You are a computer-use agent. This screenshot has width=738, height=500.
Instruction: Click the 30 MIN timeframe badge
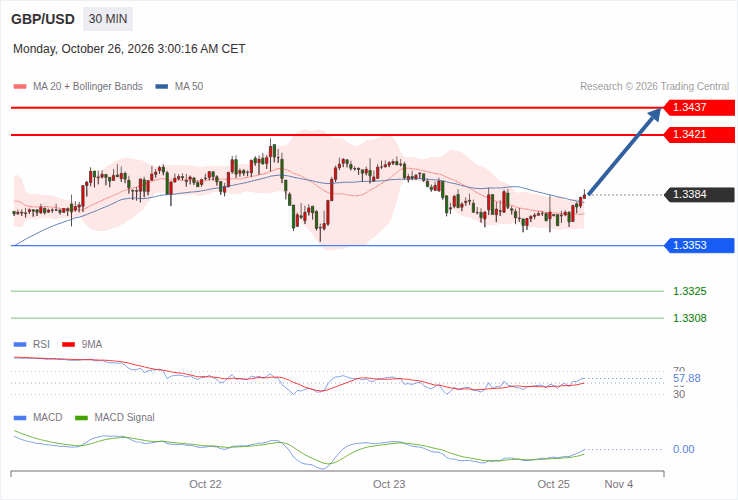click(108, 19)
